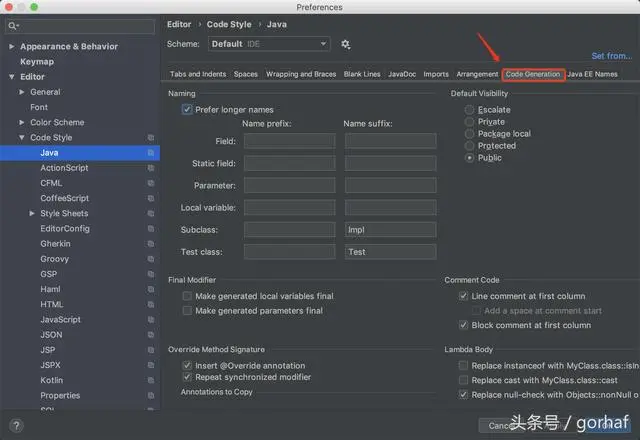640x440 pixels.
Task: Toggle Line comment at first column
Action: (x=463, y=296)
